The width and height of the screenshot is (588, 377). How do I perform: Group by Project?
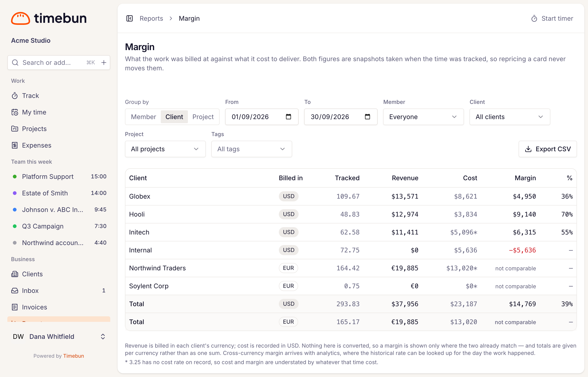click(x=203, y=117)
